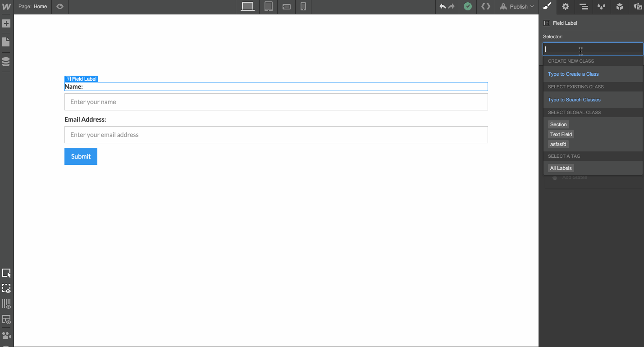Open the export code icon
This screenshot has width=644, height=347.
coord(486,7)
